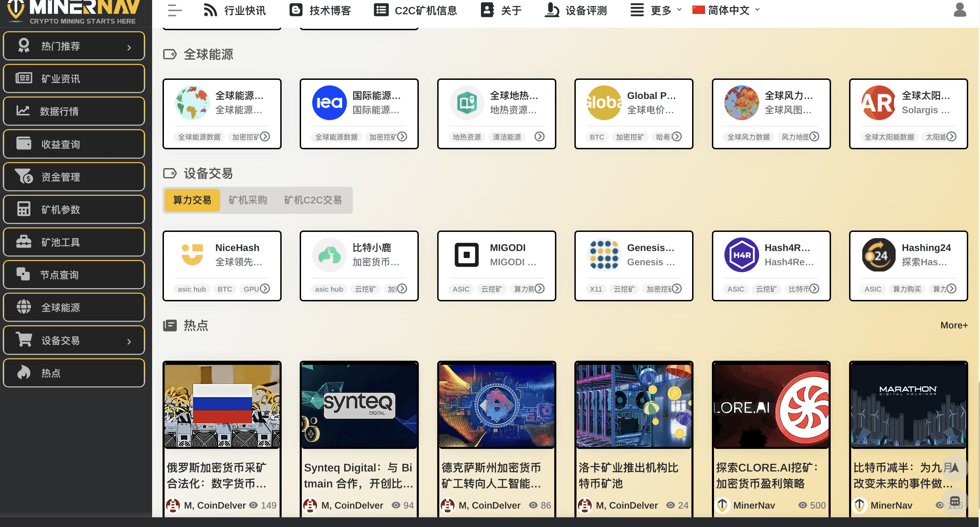Click arrow icon on Genesis card
The image size is (980, 527).
[x=677, y=288]
